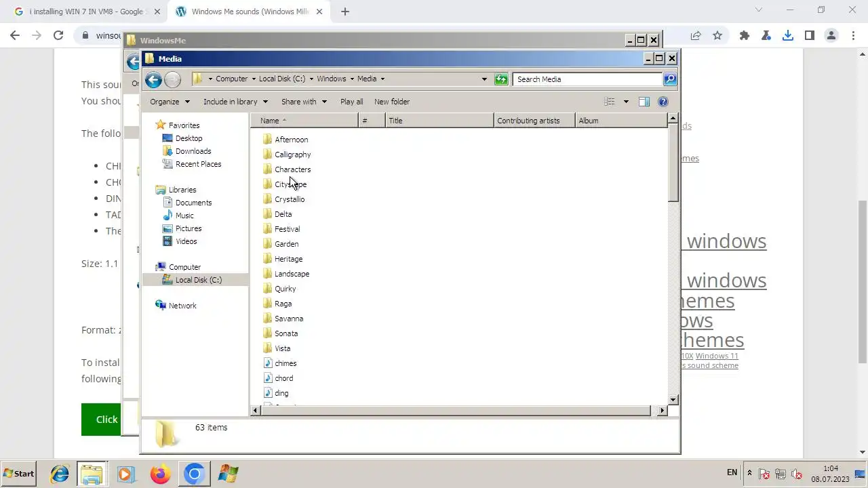Open Network in navigation pane
The width and height of the screenshot is (868, 488).
[x=182, y=306]
